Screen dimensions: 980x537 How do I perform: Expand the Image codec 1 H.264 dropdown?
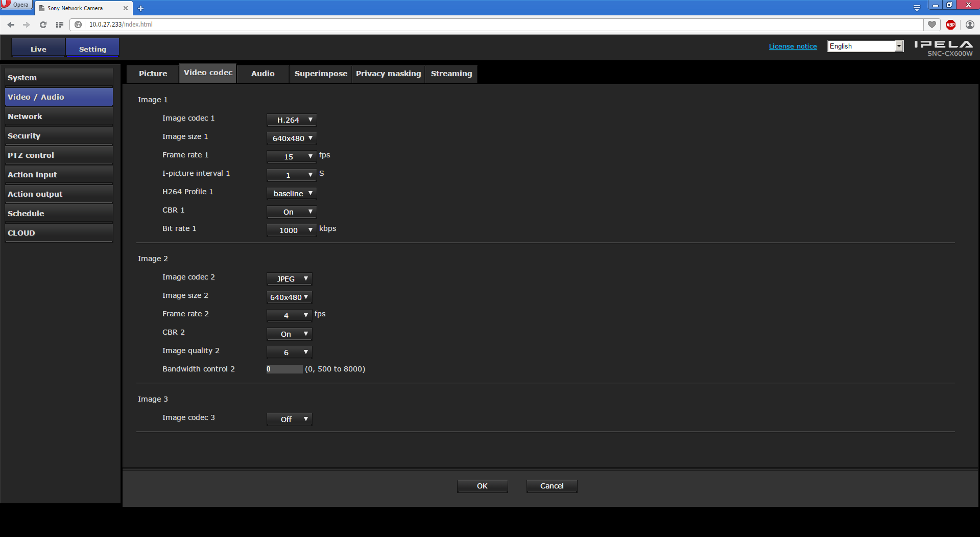[x=292, y=120]
